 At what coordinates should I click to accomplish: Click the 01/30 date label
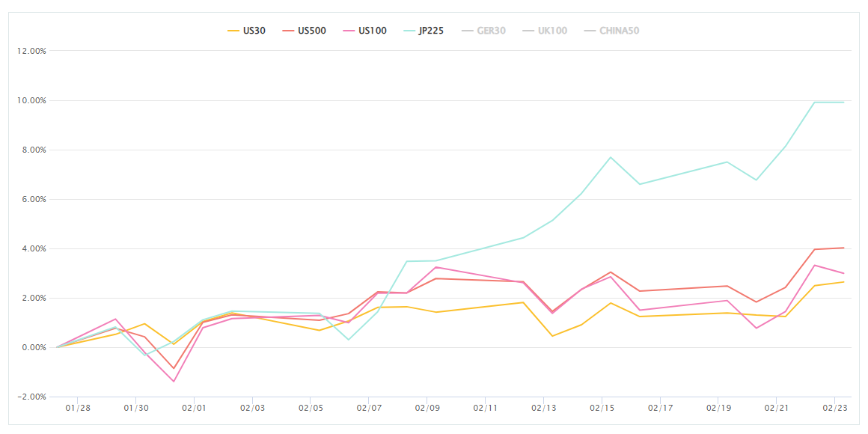point(135,409)
